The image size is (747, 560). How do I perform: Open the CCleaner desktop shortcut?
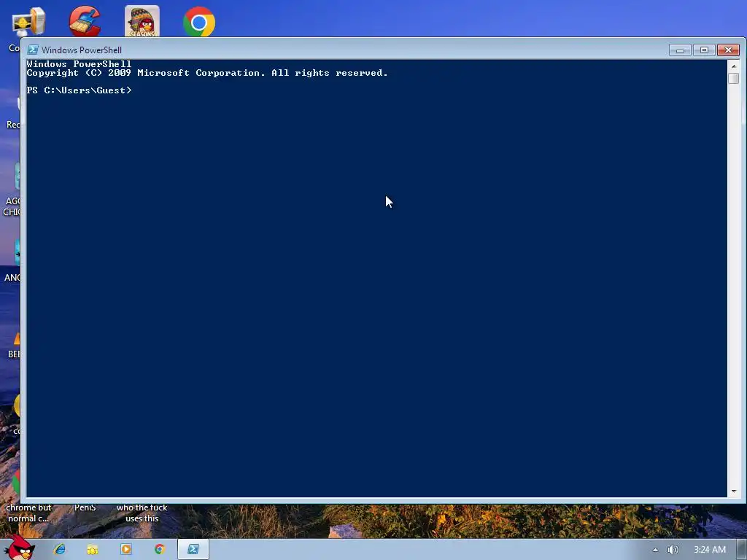(x=85, y=21)
